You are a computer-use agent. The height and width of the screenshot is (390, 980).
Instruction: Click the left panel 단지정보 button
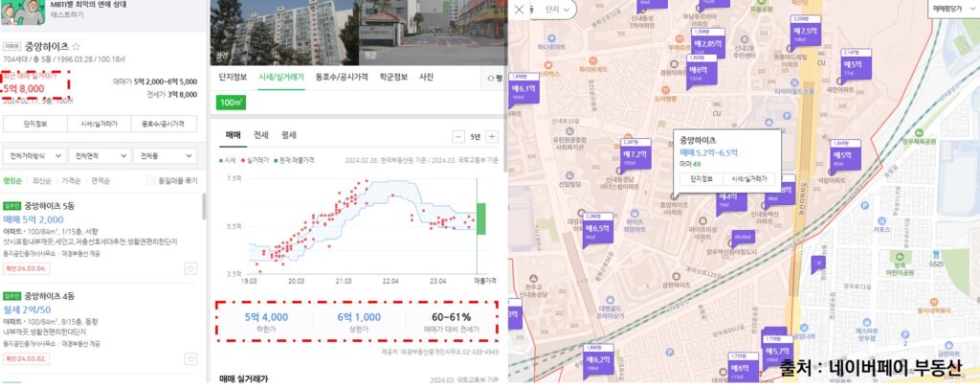click(x=35, y=124)
